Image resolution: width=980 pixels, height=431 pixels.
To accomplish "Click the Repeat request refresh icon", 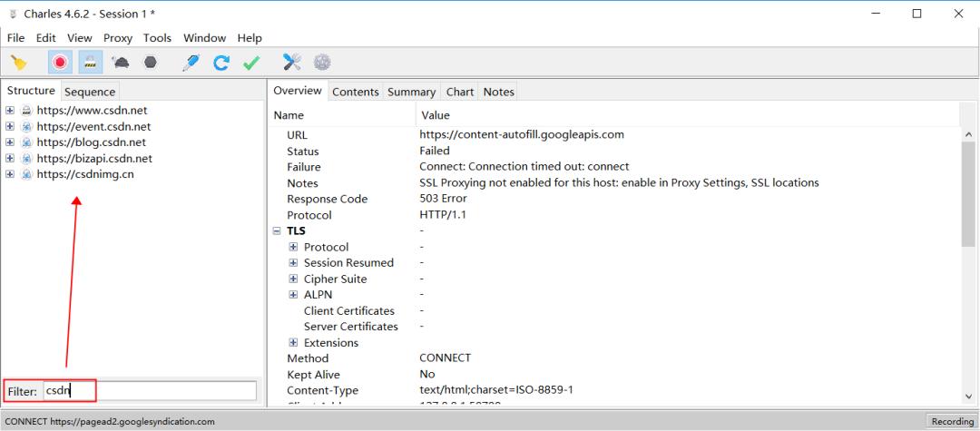I will [x=221, y=63].
